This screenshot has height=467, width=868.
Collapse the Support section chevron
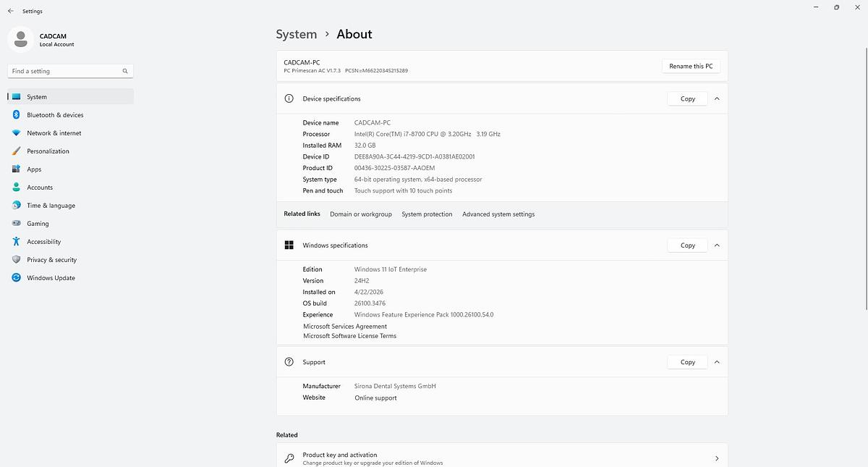pyautogui.click(x=717, y=362)
